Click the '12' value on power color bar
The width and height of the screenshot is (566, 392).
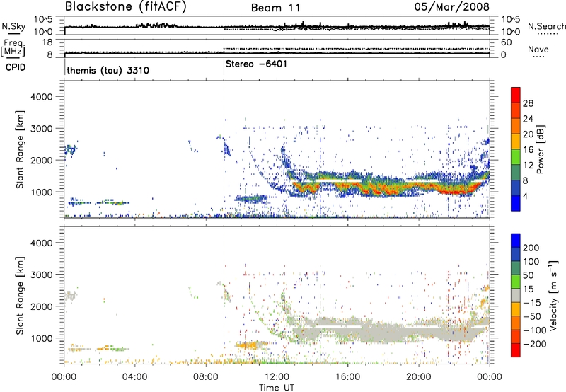point(528,166)
